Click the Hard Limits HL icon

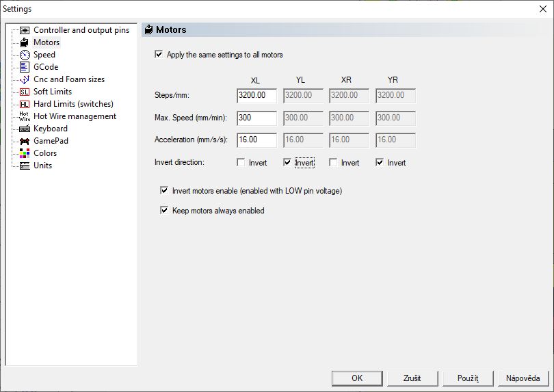click(x=25, y=104)
